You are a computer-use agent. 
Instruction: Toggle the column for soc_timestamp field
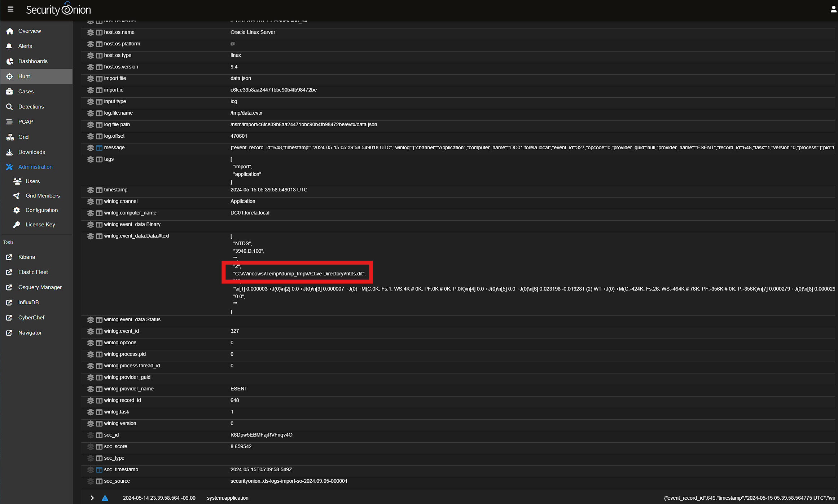pos(99,470)
